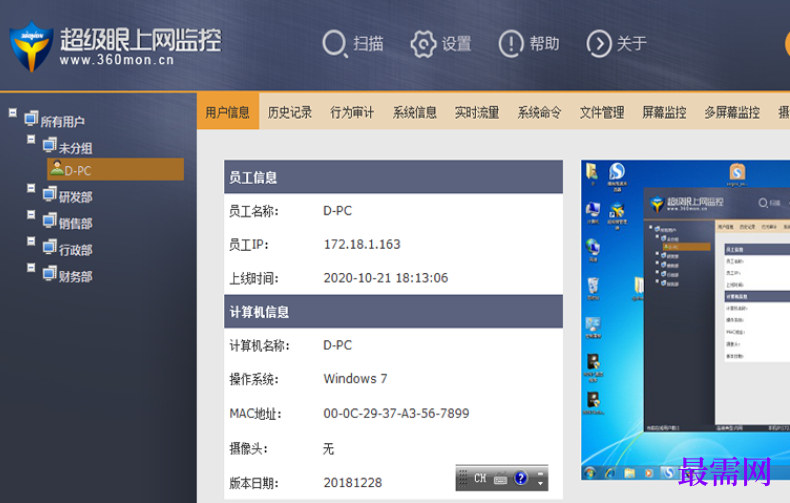Select D-PC in user tree

[115, 169]
